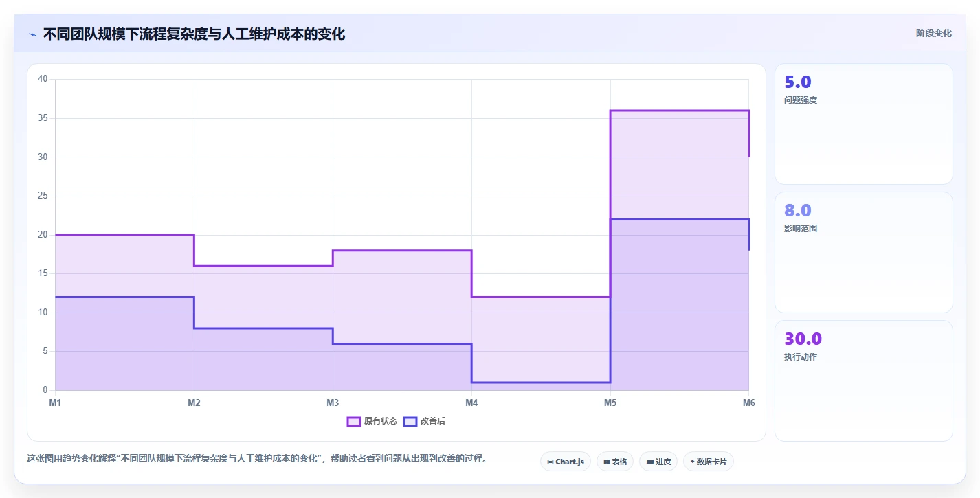This screenshot has width=980, height=498.
Task: Click the 阶段变化 label in header
Action: [x=934, y=33]
